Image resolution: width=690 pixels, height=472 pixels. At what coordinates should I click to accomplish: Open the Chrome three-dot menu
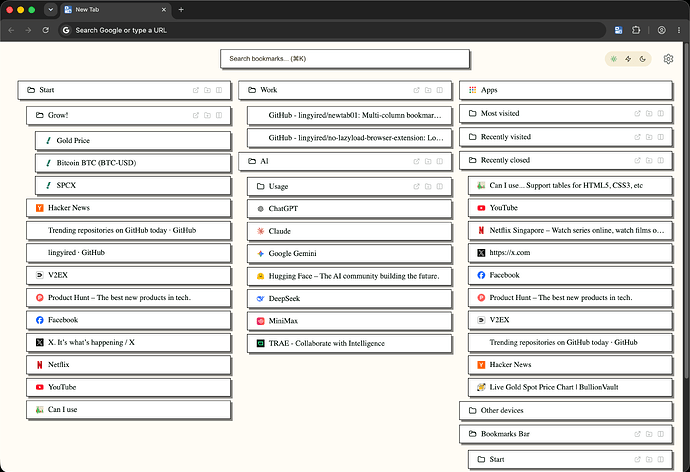point(679,30)
